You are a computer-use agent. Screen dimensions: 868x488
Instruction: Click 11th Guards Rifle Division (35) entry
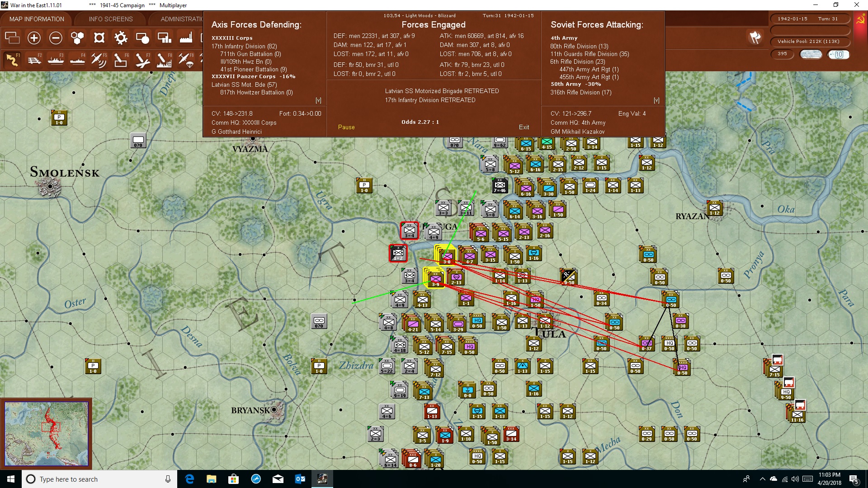pyautogui.click(x=590, y=54)
